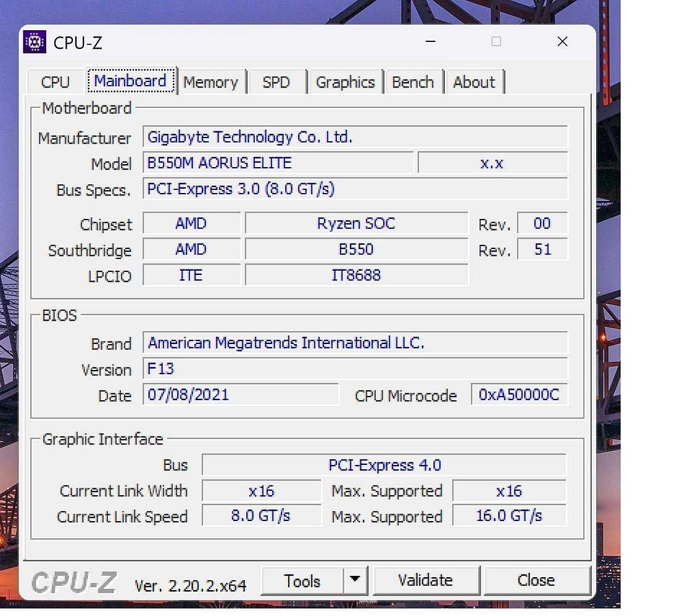The height and width of the screenshot is (616, 693).
Task: Click the Validate button
Action: (425, 580)
